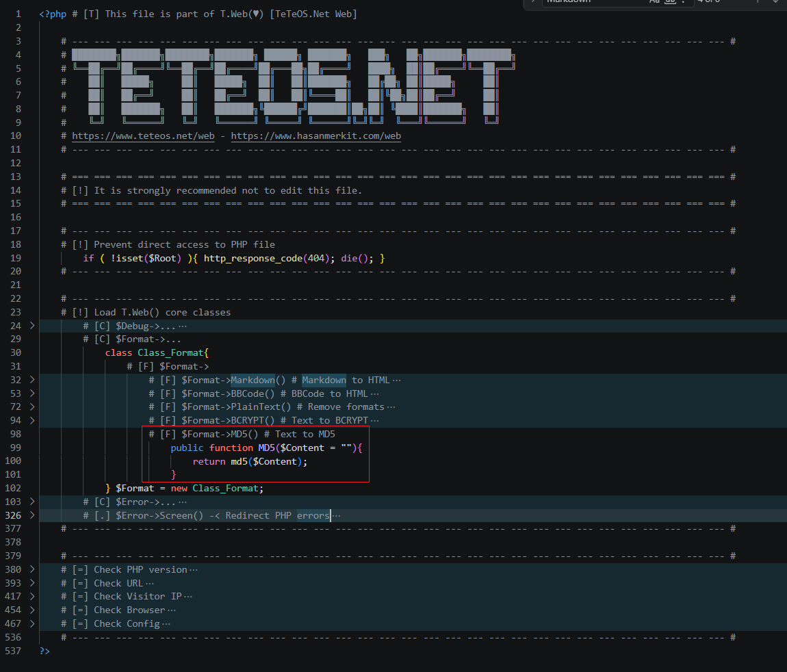Click the folded ellipsis after BBCode to HTML
The width and height of the screenshot is (787, 672).
374,394
